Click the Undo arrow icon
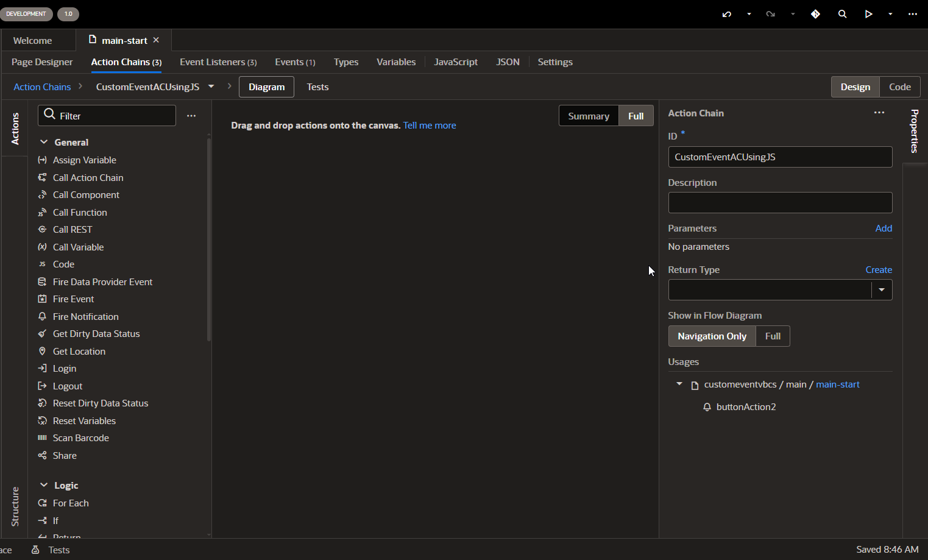The width and height of the screenshot is (928, 560). pos(727,14)
